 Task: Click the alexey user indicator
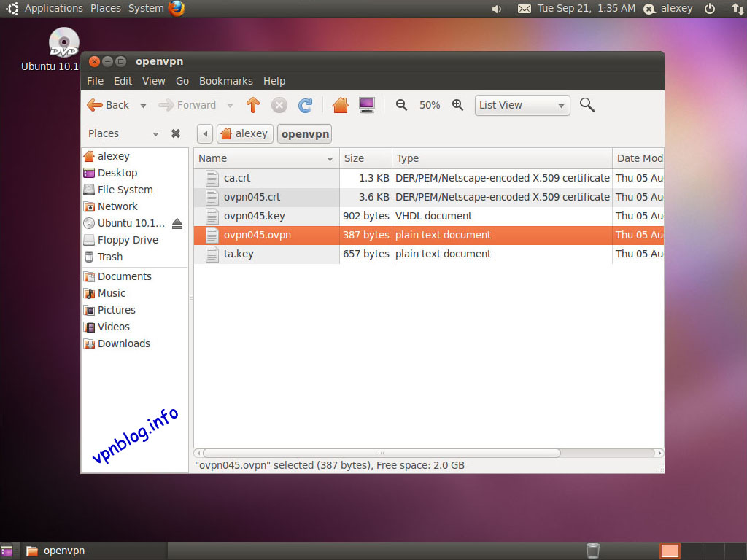pos(668,9)
